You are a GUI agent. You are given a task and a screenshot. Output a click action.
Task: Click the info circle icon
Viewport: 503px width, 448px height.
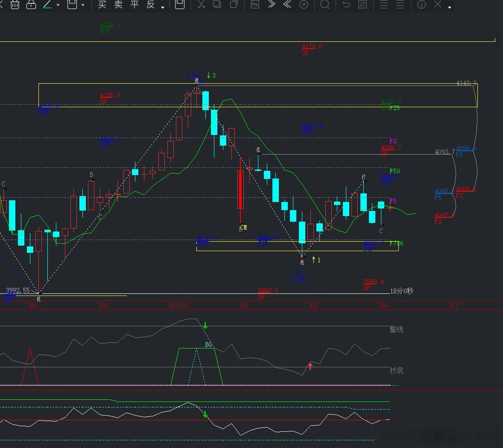coord(421,5)
